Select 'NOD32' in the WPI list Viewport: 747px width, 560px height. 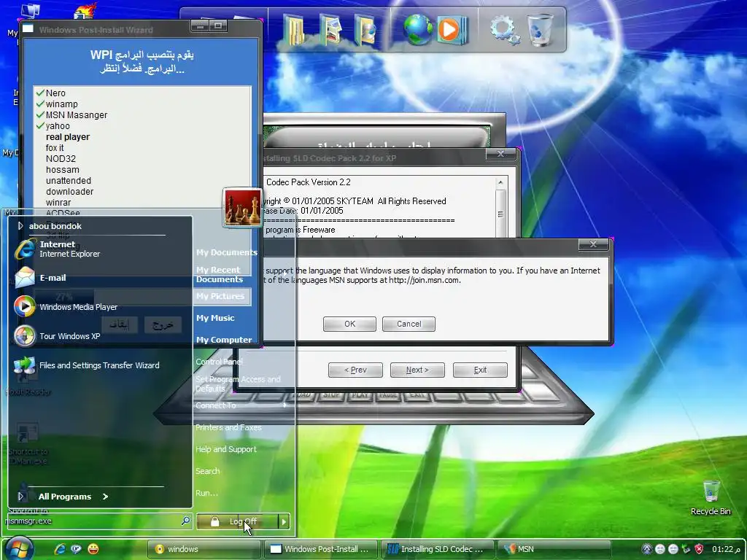pos(61,158)
